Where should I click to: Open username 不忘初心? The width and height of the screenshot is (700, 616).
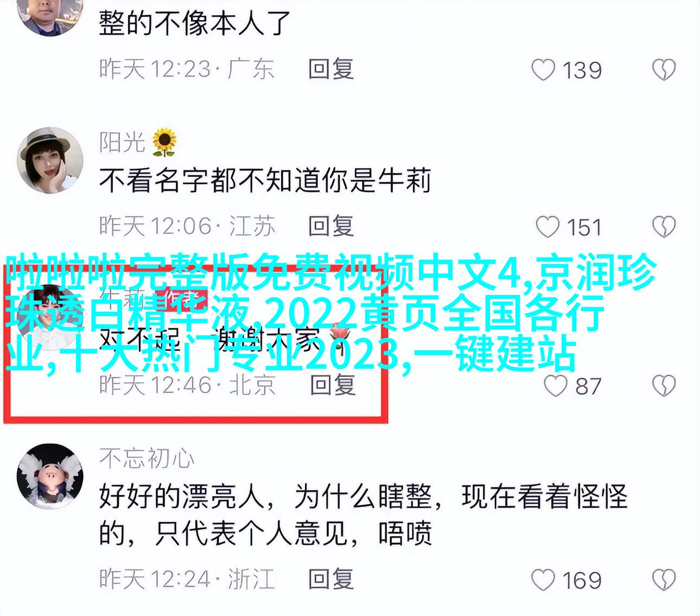pos(147,459)
